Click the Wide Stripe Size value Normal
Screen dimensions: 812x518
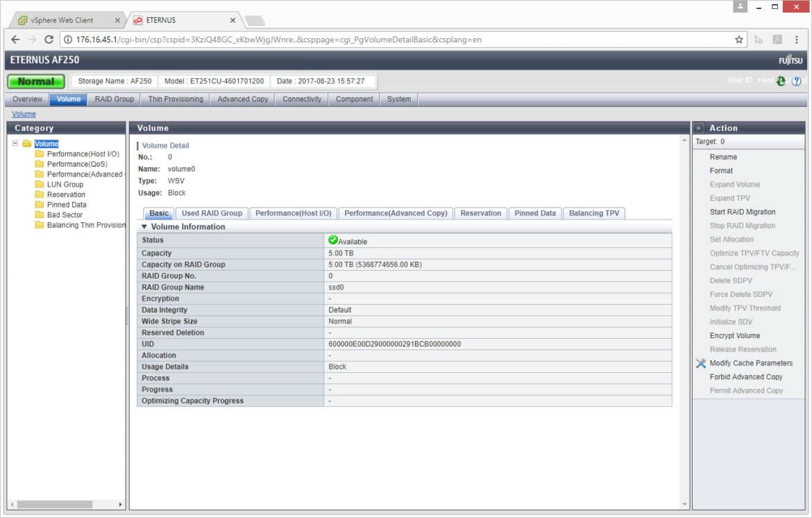340,321
